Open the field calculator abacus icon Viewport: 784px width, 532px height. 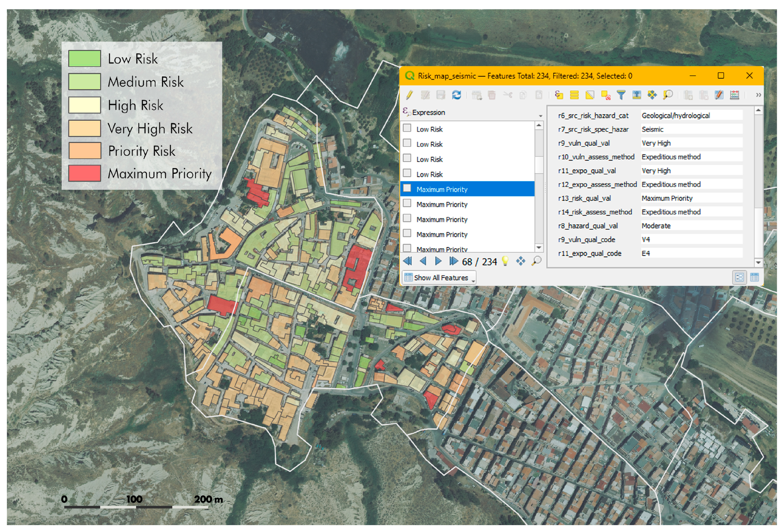(734, 95)
